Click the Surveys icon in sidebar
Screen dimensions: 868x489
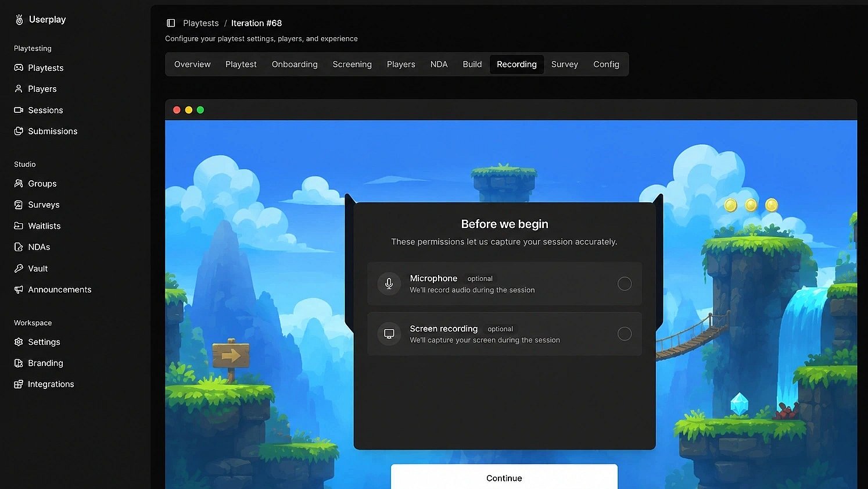(x=19, y=205)
